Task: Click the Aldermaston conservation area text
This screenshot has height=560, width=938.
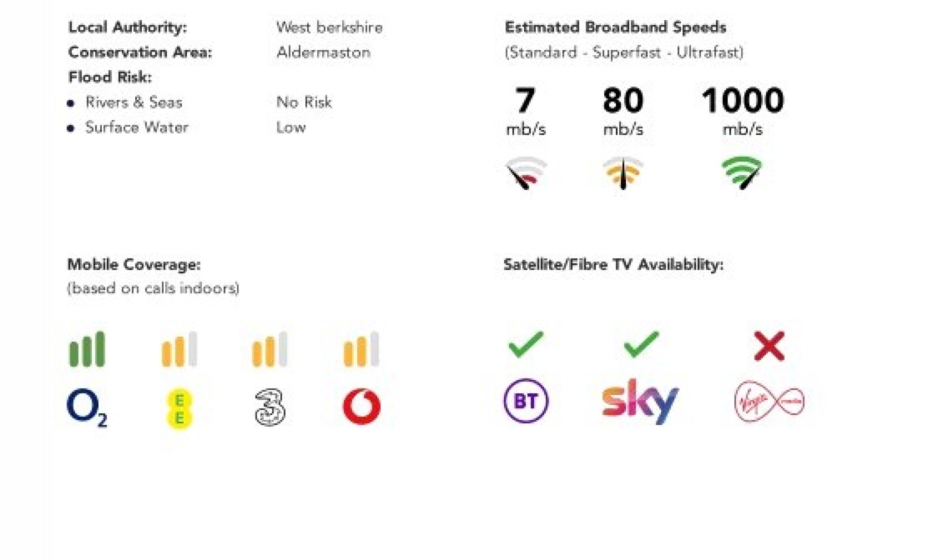Action: pyautogui.click(x=323, y=52)
